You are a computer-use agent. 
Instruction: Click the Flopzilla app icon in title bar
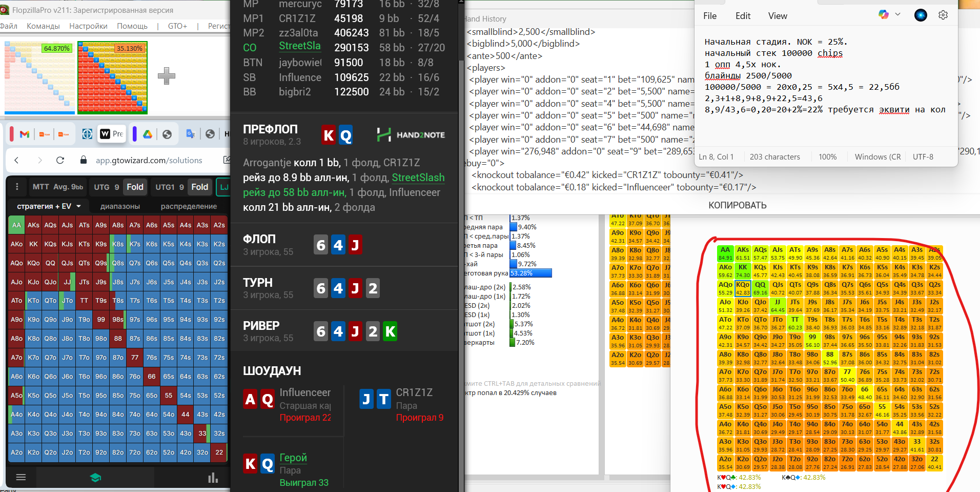pyautogui.click(x=5, y=10)
